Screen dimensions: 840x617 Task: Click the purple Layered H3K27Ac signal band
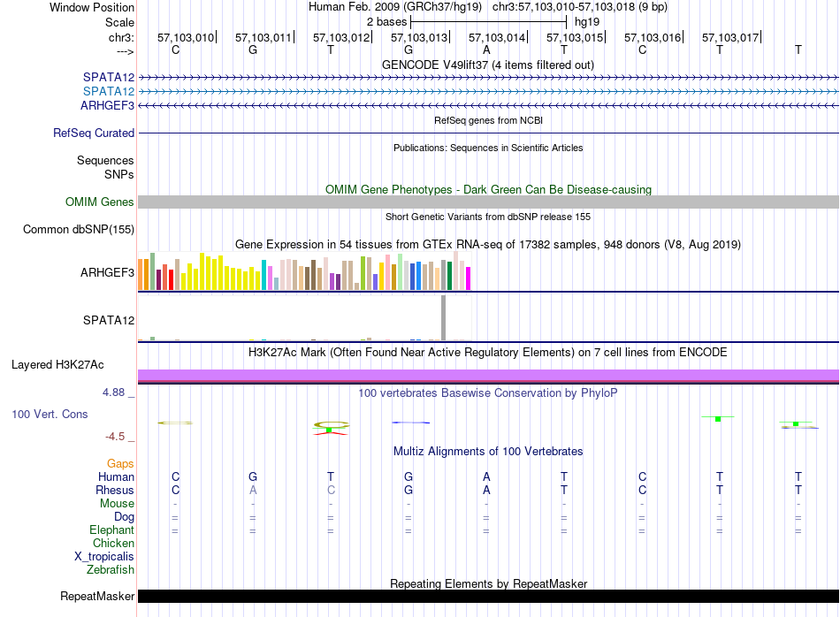488,375
